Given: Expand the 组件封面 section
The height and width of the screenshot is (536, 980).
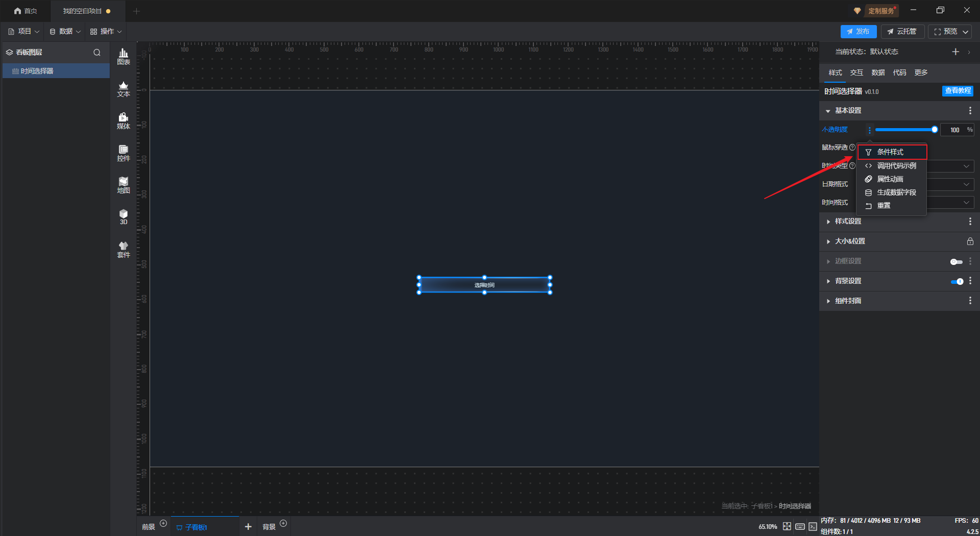Looking at the screenshot, I should coord(848,301).
